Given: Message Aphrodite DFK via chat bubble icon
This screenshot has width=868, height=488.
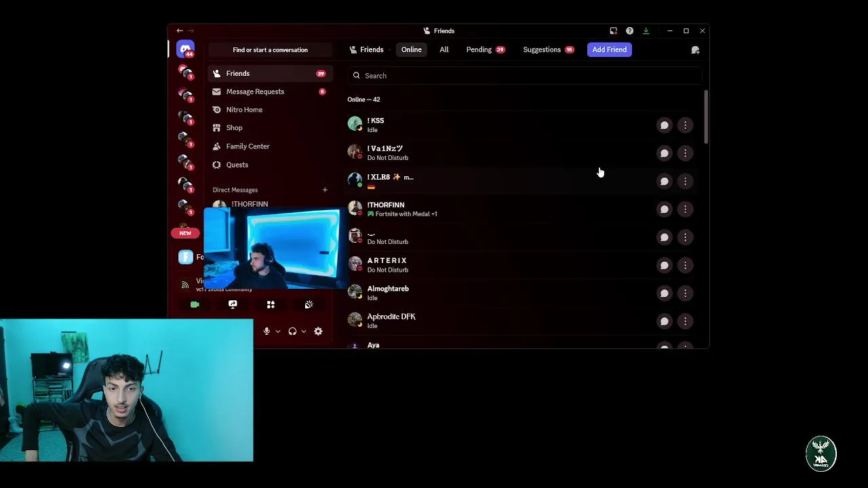Looking at the screenshot, I should pyautogui.click(x=664, y=321).
